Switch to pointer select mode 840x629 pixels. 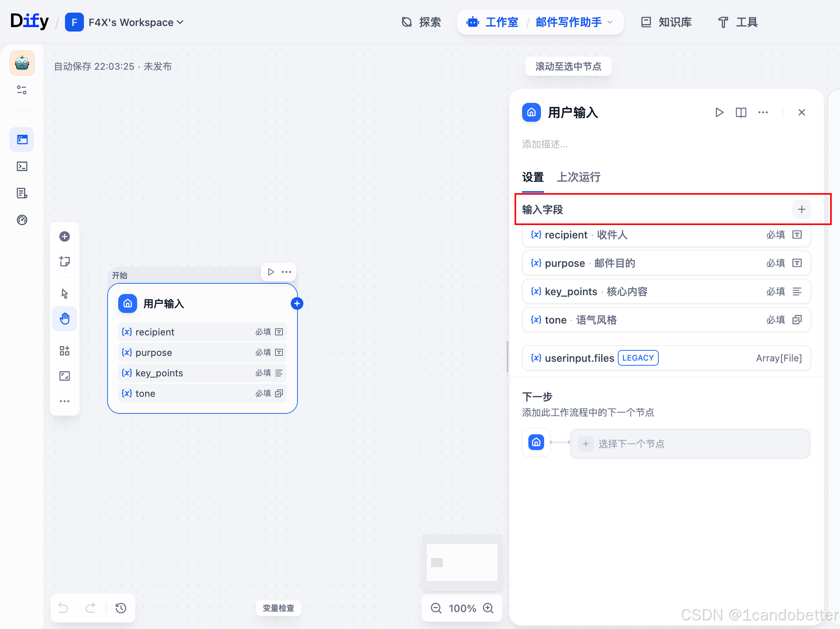pos(65,294)
